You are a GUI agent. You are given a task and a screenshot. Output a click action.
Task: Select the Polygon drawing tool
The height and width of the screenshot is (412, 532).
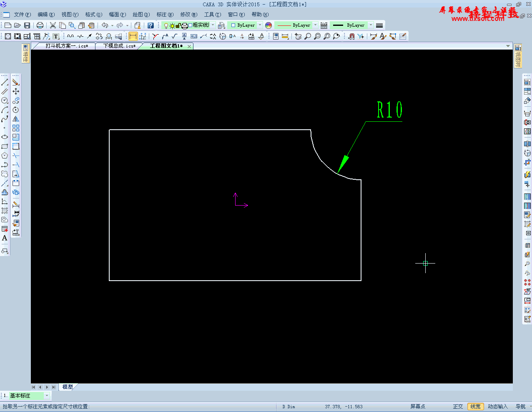(x=5, y=156)
